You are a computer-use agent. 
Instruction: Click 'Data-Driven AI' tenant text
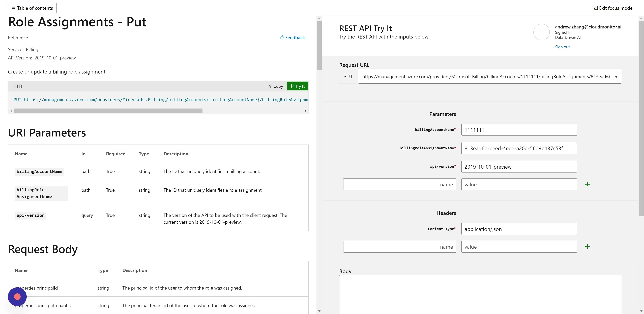[568, 38]
